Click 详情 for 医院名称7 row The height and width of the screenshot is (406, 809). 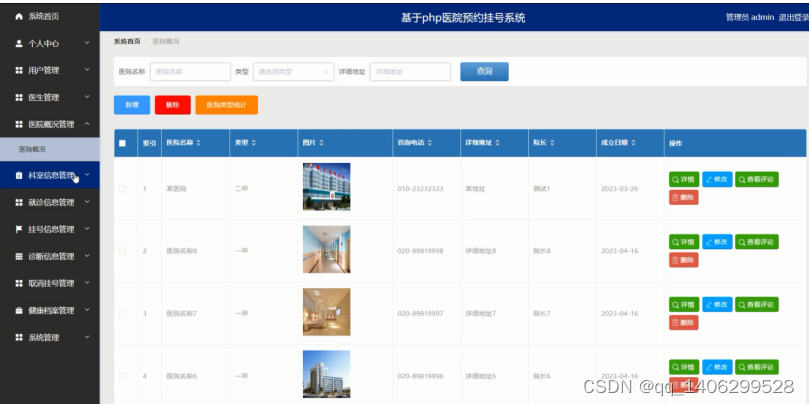click(x=684, y=304)
